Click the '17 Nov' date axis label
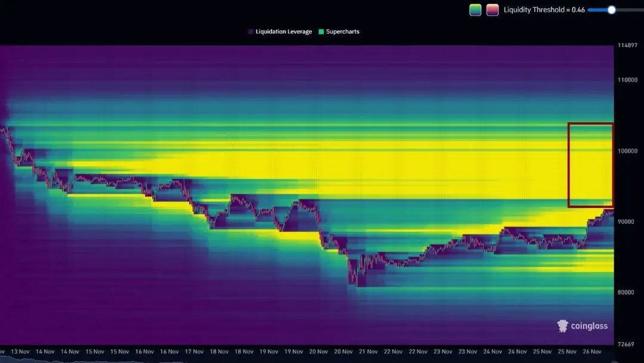Viewport: 644px width, 363px height. (x=194, y=352)
